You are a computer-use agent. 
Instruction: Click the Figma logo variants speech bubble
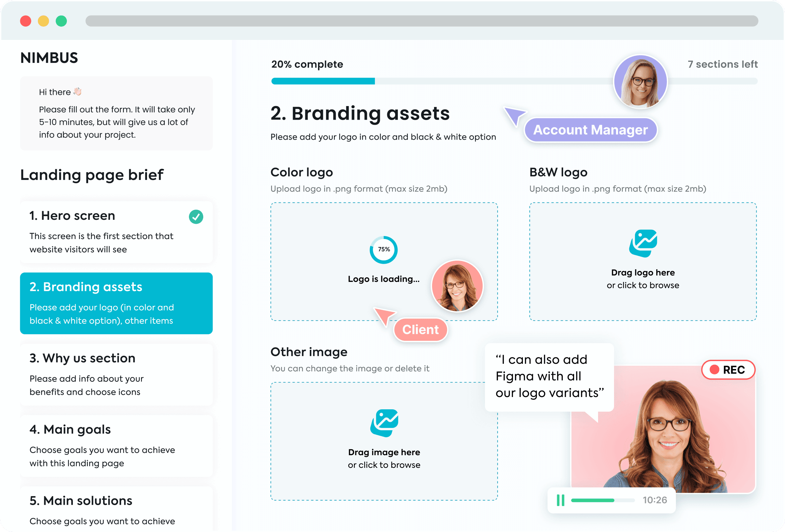[549, 377]
